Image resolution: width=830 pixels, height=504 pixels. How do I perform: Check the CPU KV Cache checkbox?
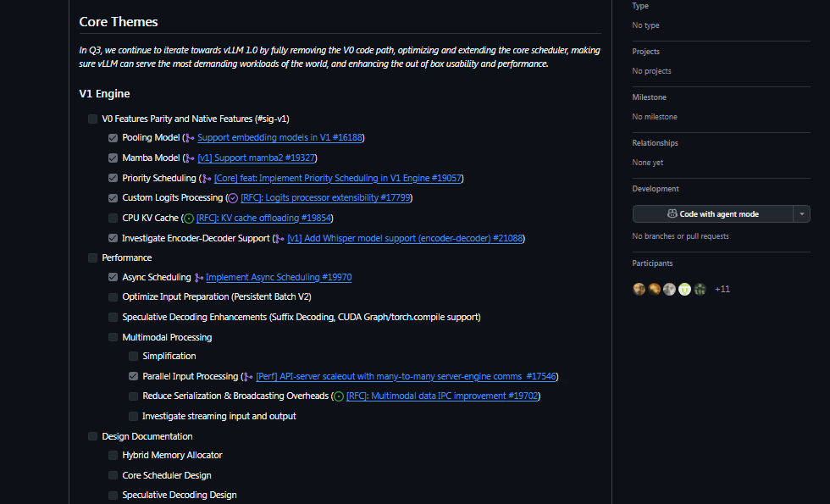pos(113,218)
